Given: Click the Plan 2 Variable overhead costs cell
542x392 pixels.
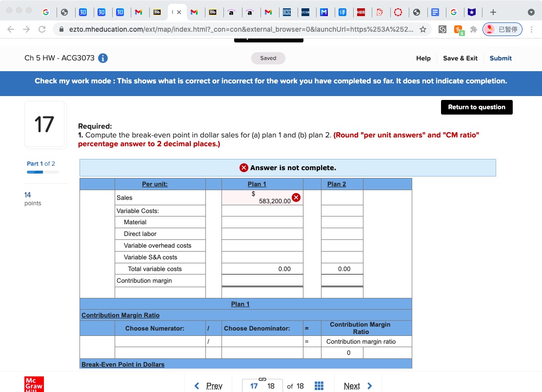Looking at the screenshot, I should coord(342,246).
